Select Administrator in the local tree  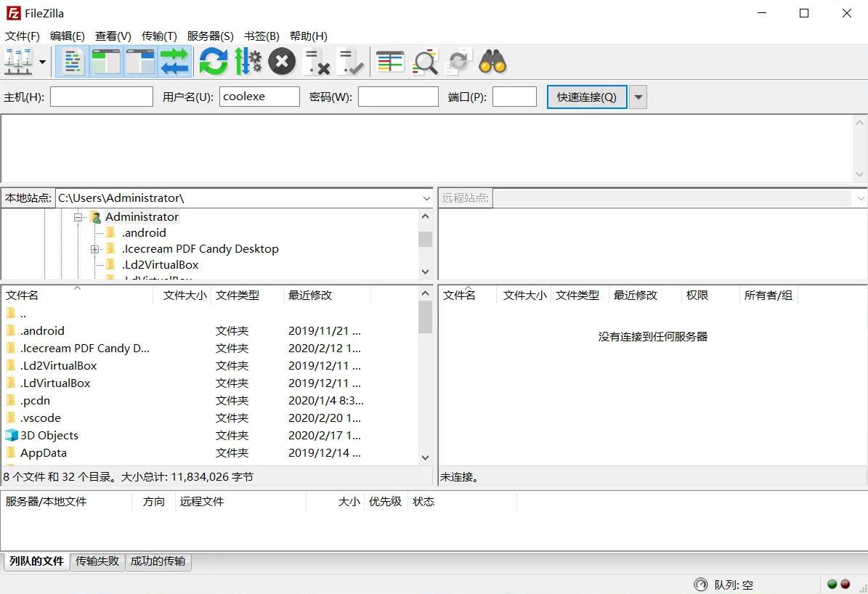142,217
